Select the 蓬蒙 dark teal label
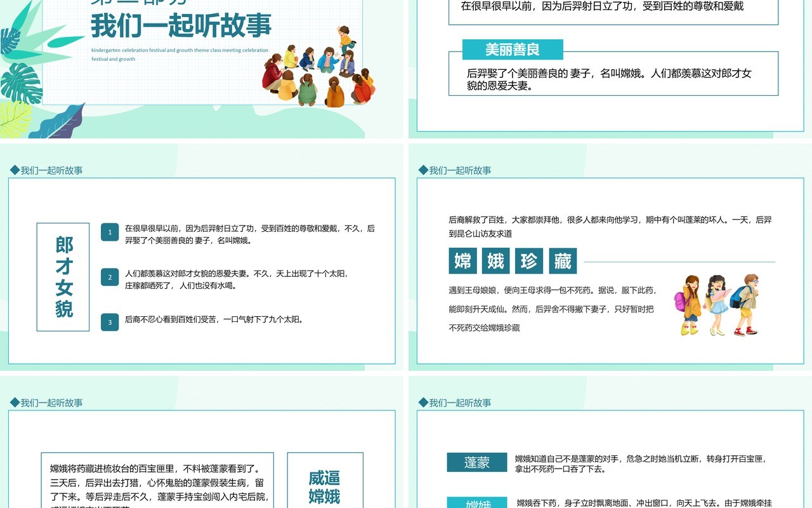This screenshot has width=812, height=508. coord(477,462)
